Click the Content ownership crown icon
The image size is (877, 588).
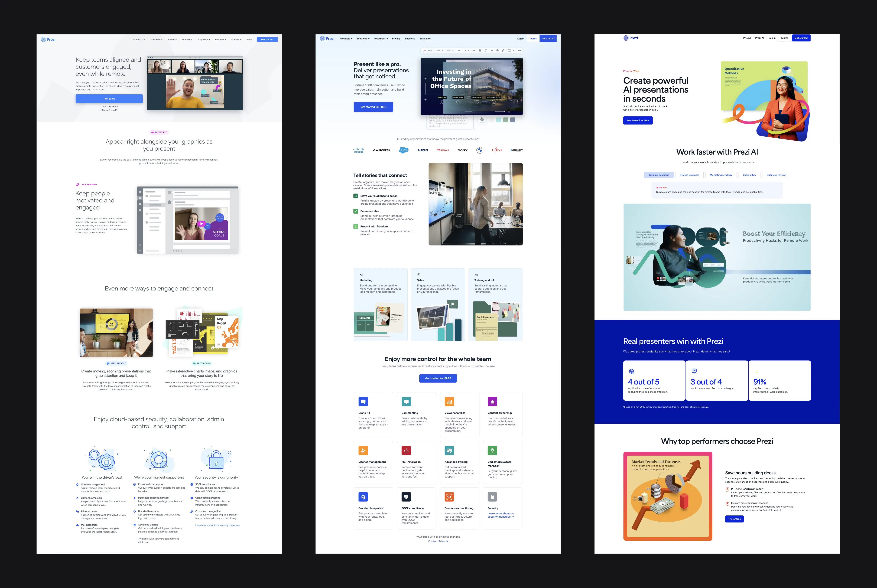(x=492, y=402)
